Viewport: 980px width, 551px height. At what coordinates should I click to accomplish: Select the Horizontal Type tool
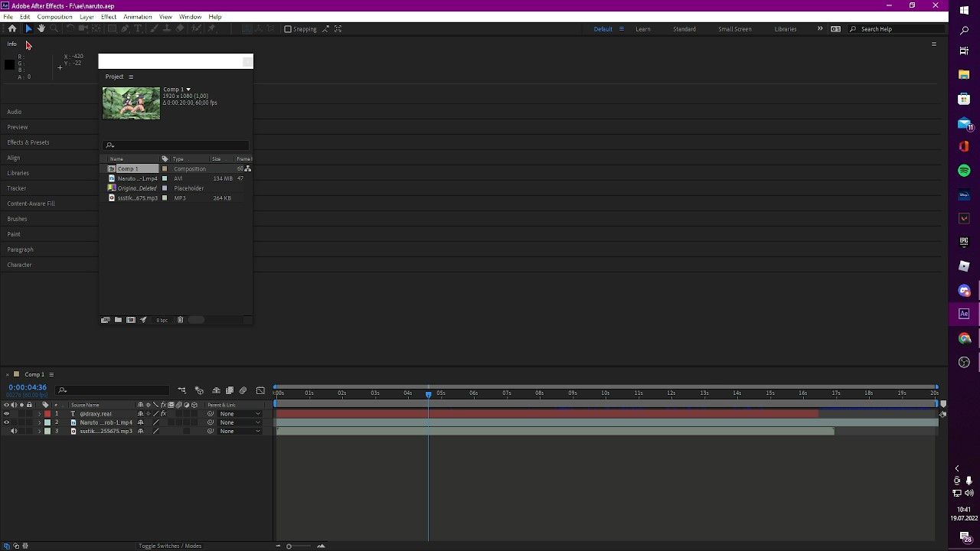click(x=138, y=29)
